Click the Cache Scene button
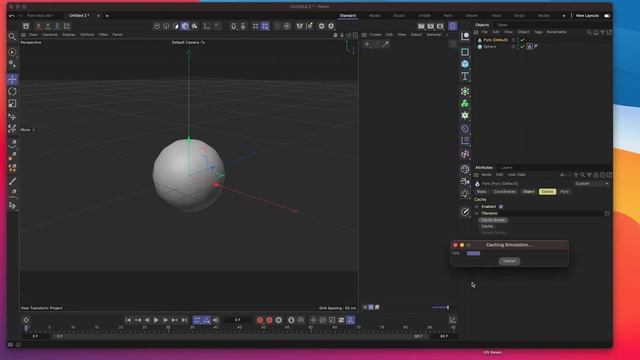 tap(493, 220)
